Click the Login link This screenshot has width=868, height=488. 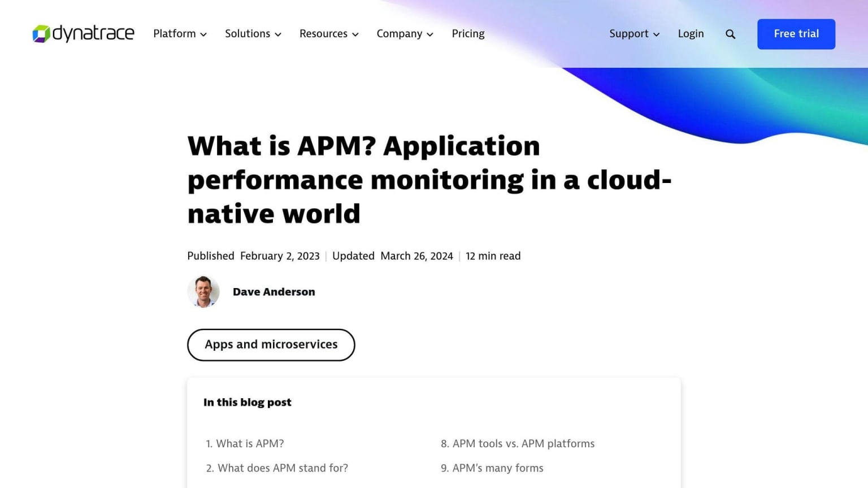click(691, 34)
